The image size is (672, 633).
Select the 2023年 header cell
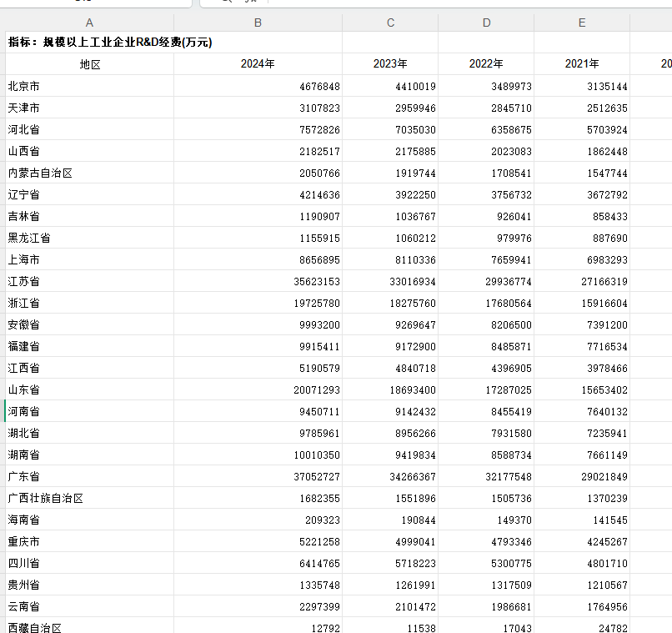point(390,64)
